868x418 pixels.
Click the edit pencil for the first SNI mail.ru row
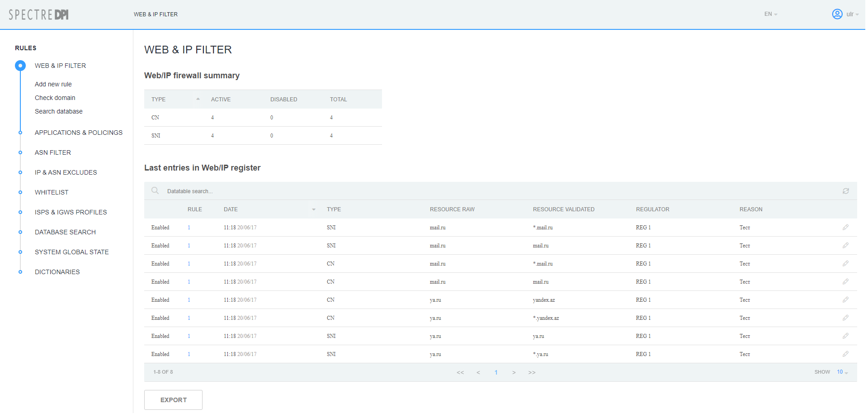(x=845, y=228)
